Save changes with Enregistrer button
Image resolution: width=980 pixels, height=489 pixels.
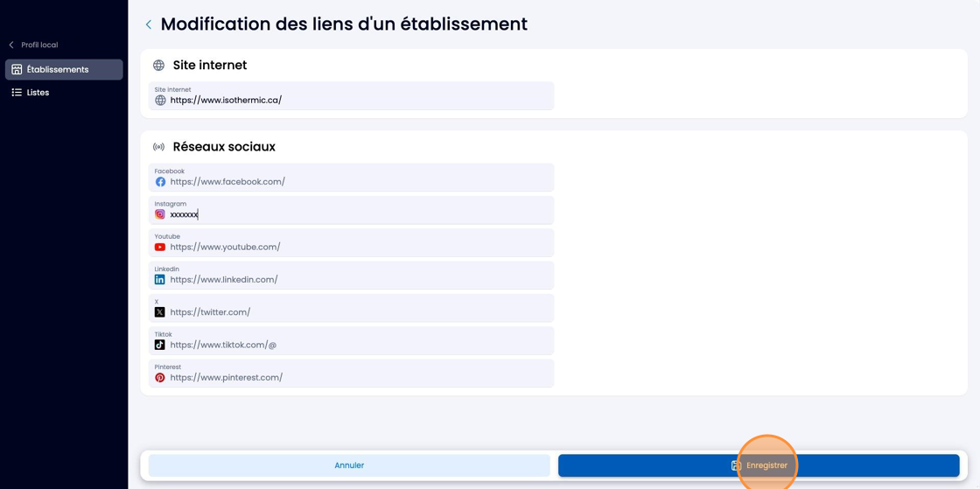coord(759,465)
